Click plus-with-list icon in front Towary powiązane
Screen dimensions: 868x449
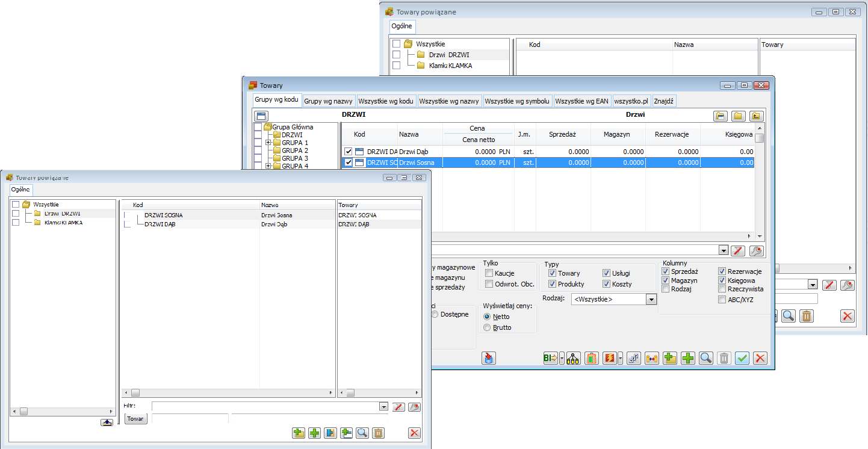(x=346, y=433)
